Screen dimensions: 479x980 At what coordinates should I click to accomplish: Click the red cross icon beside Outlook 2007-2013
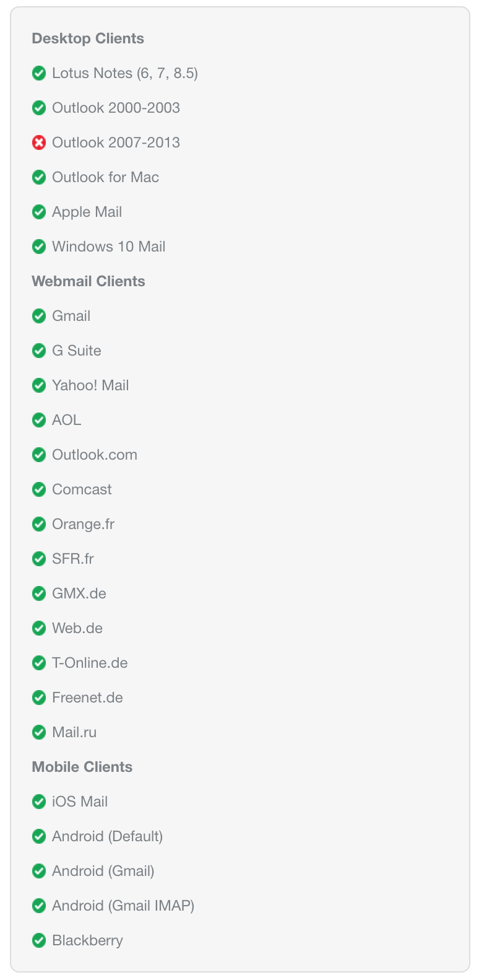[x=39, y=143]
